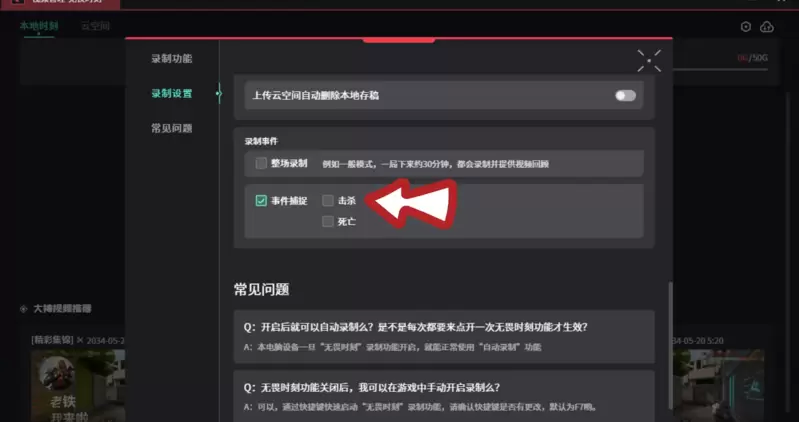Viewport: 799px width, 422px height.
Task: Go to 常见问题 in the sidebar
Action: coord(172,128)
